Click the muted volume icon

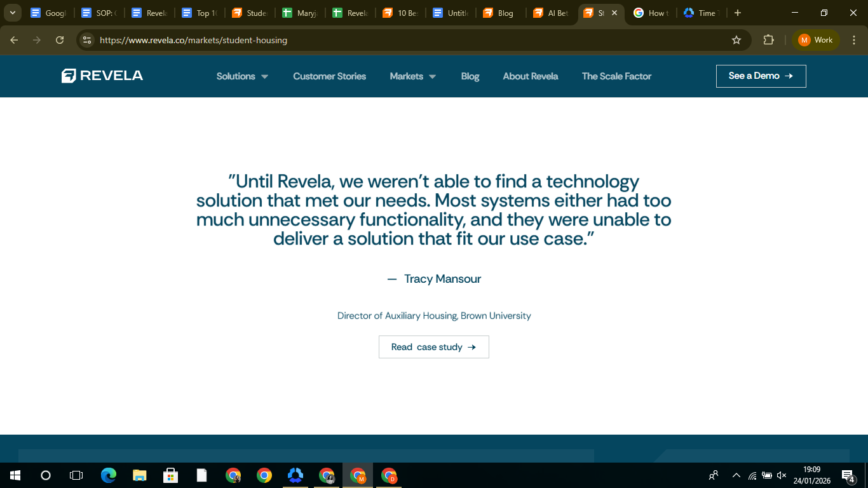[782, 475]
